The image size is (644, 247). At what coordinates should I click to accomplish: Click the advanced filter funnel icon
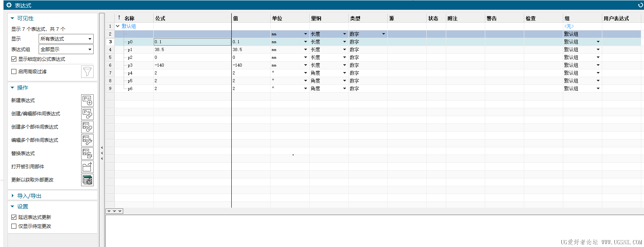[87, 72]
